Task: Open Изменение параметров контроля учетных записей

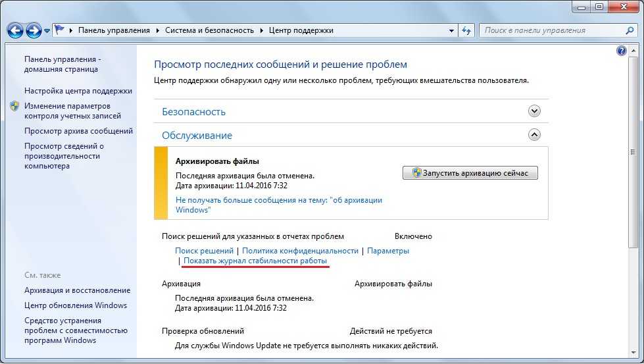Action: [x=72, y=111]
